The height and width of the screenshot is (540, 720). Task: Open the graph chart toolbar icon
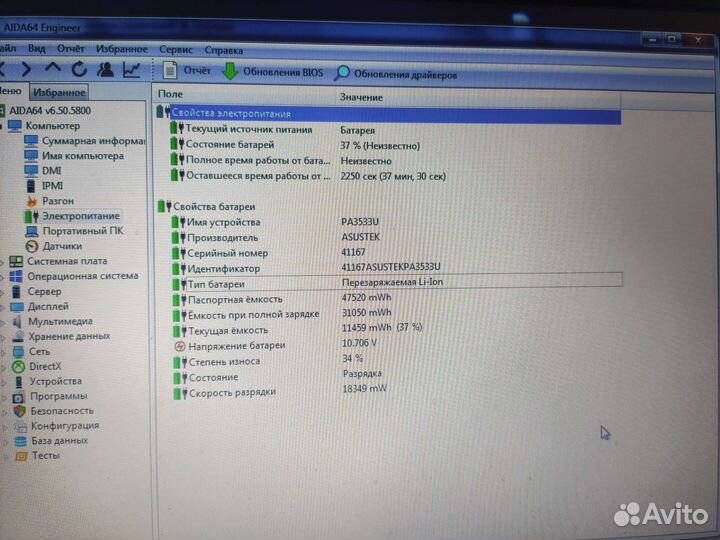coord(132,70)
